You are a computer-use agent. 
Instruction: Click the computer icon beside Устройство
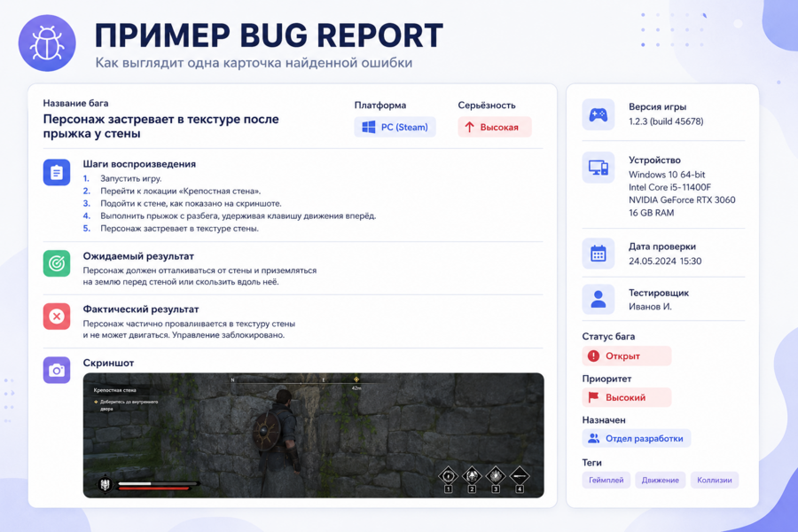[598, 168]
